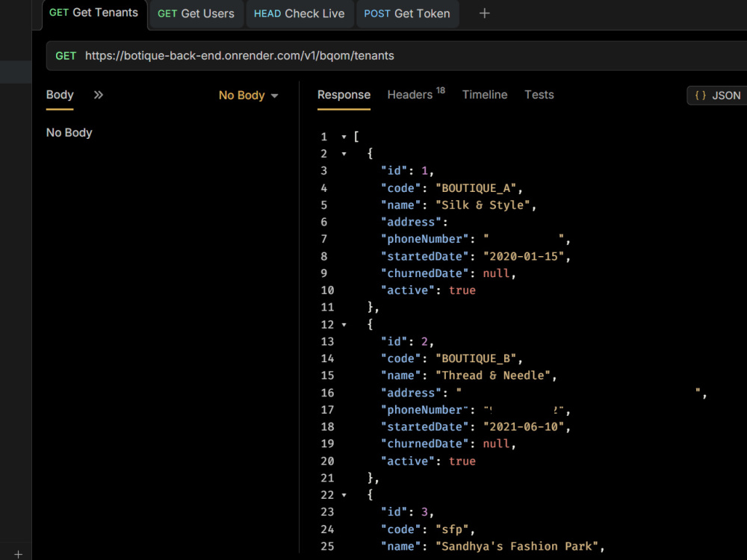Open the GET method selector in URL bar
The width and height of the screenshot is (747, 560).
[x=66, y=56]
